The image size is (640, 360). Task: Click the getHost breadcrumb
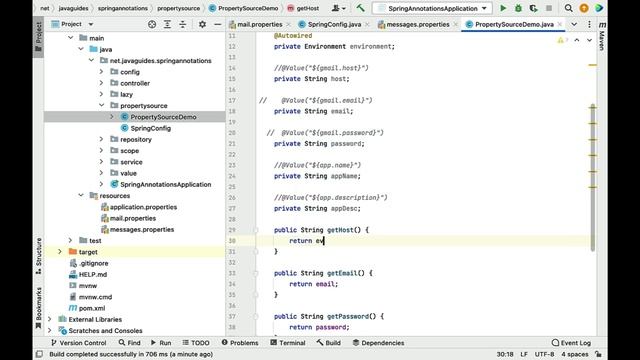click(x=303, y=8)
